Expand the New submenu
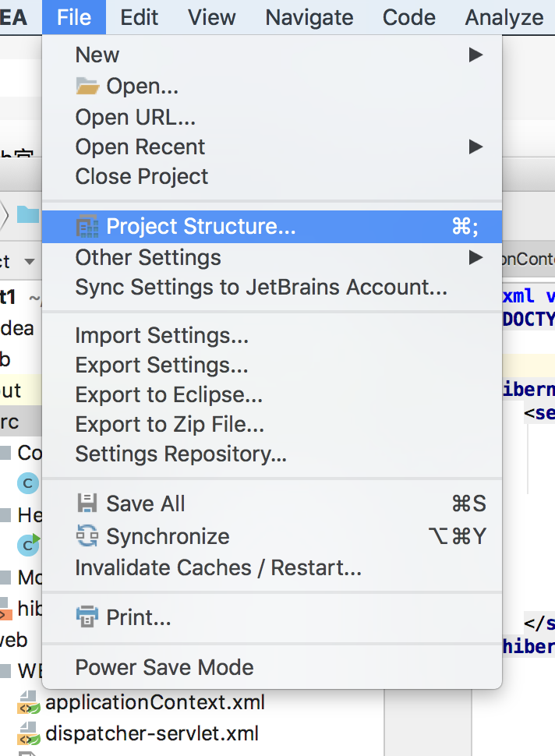The width and height of the screenshot is (555, 756). [272, 55]
